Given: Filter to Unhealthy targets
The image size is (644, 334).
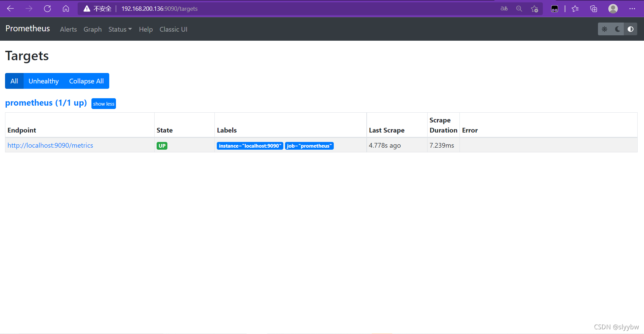Looking at the screenshot, I should coord(44,81).
